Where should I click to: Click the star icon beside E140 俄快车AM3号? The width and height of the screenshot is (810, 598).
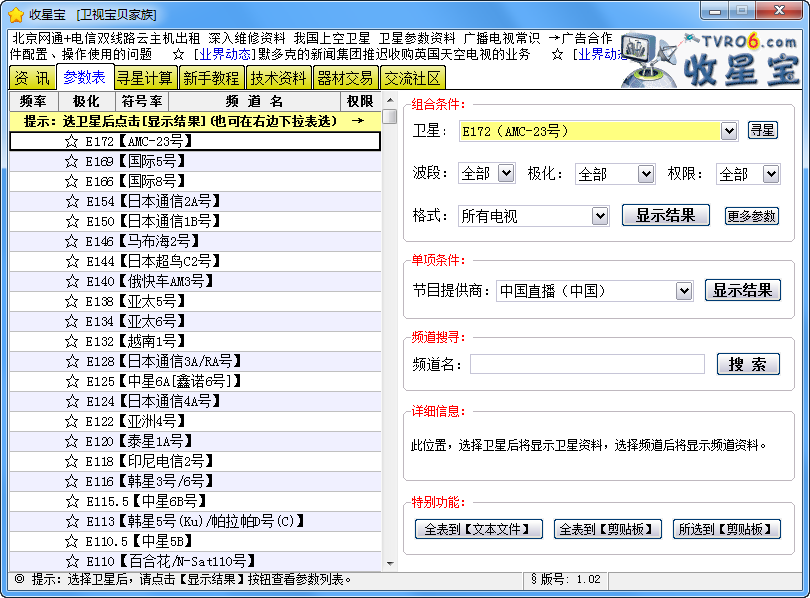point(72,281)
